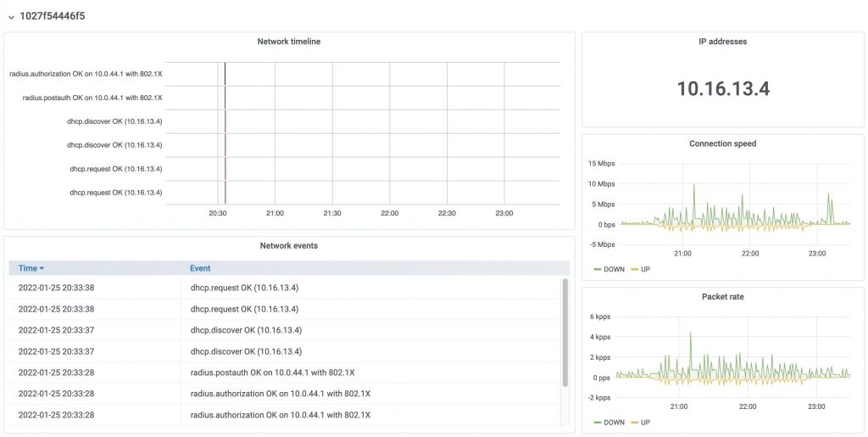Select the radius.postauth OK event row
This screenshot has width=868, height=437.
(x=272, y=373)
